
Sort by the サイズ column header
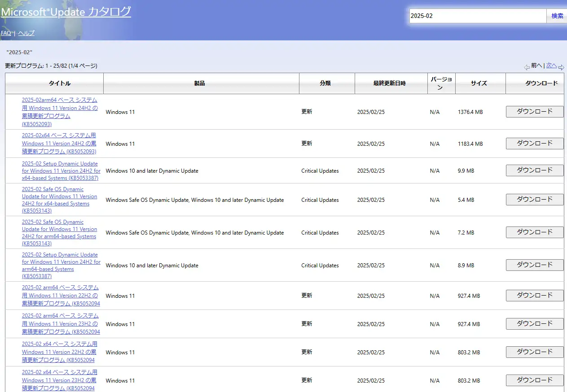coord(479,83)
